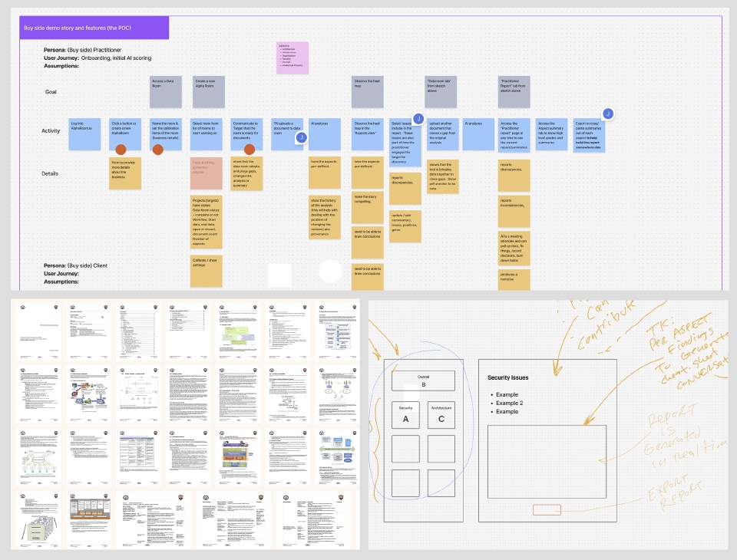
Task: Click the 'Example 2' bullet item
Action: pyautogui.click(x=510, y=403)
